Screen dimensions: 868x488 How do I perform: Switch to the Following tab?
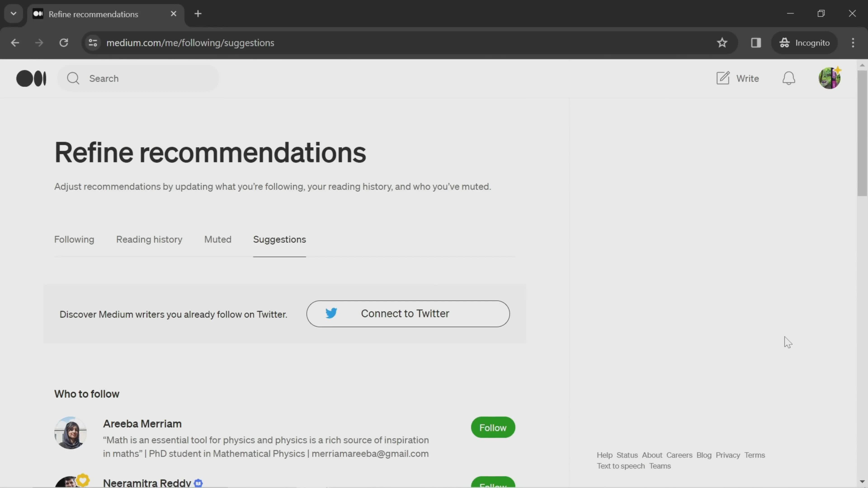pyautogui.click(x=74, y=239)
